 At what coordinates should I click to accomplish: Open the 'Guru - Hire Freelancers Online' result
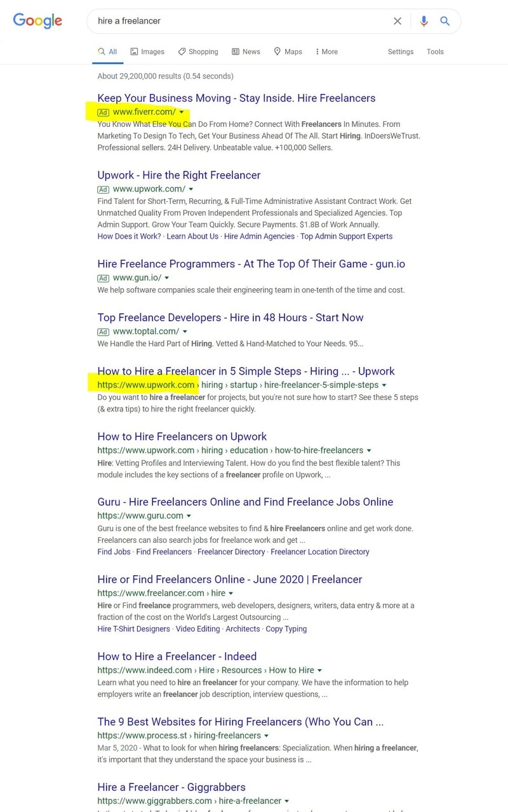click(x=245, y=502)
